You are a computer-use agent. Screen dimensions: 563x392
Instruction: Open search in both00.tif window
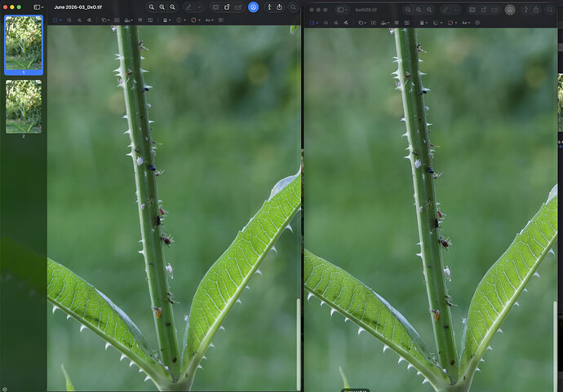[x=550, y=10]
